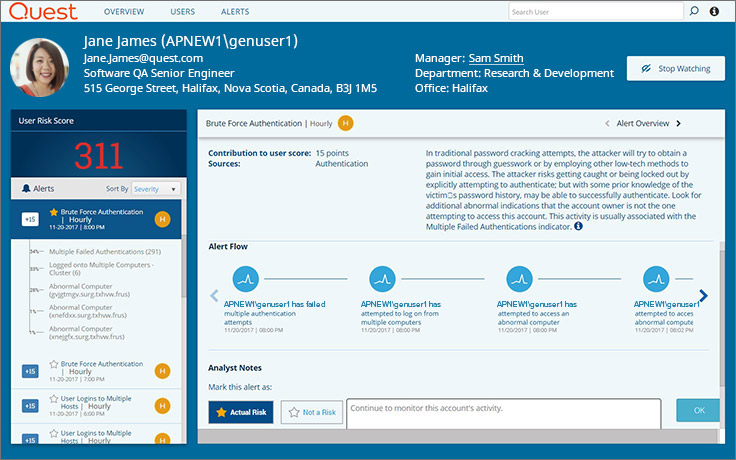Select Logged onto Multiple Computers - Cluster (6)

tap(101, 268)
